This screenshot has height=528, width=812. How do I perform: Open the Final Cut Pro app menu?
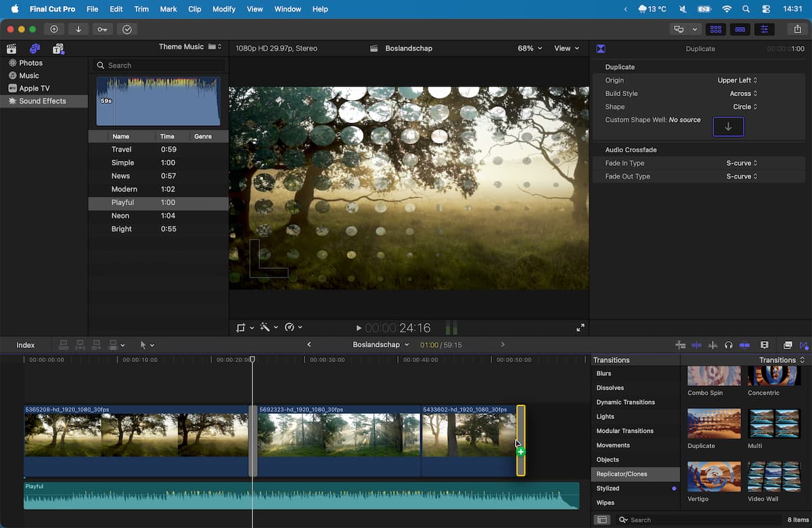(x=53, y=9)
